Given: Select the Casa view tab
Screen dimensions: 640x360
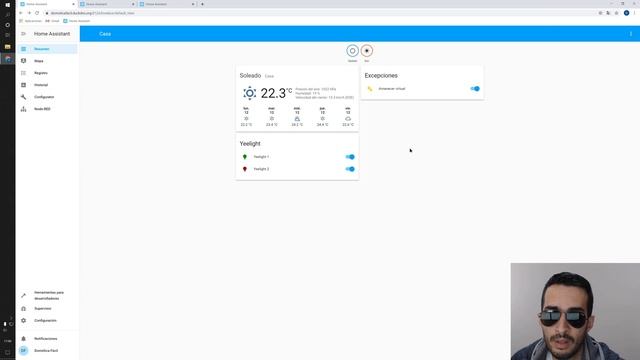Looking at the screenshot, I should [105, 34].
